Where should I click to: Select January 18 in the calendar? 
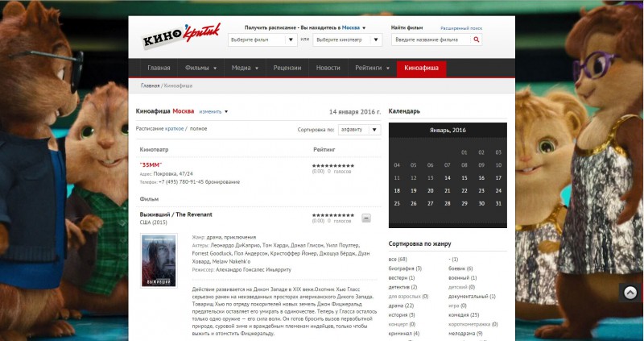click(397, 191)
